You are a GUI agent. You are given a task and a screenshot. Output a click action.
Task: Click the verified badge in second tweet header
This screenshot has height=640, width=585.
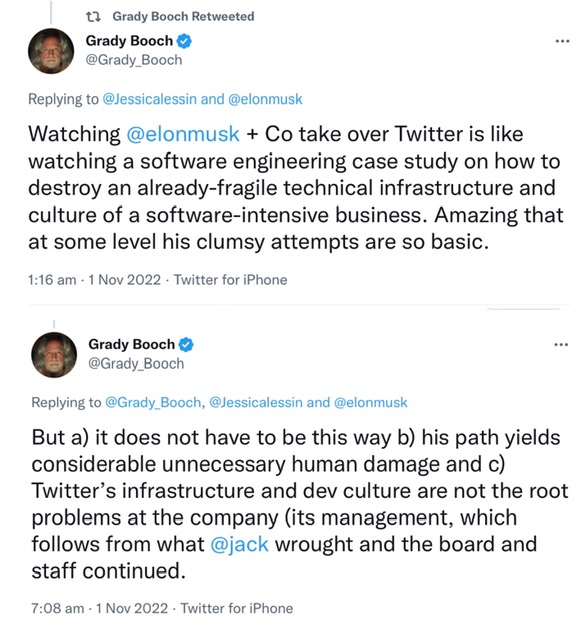click(186, 345)
